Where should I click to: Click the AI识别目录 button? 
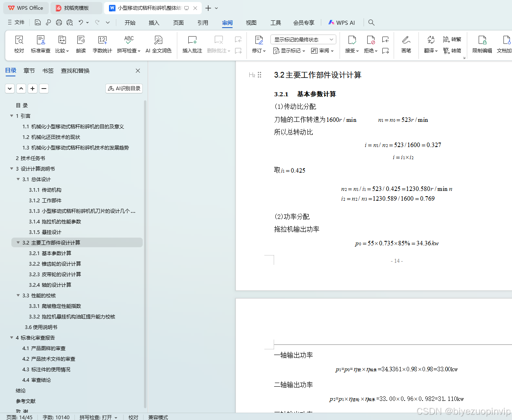[x=124, y=88]
